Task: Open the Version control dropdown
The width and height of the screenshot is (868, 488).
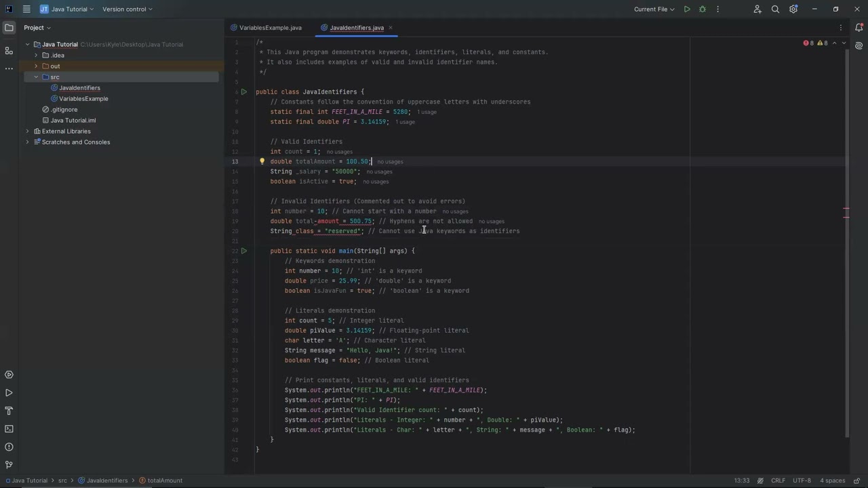Action: pyautogui.click(x=127, y=9)
